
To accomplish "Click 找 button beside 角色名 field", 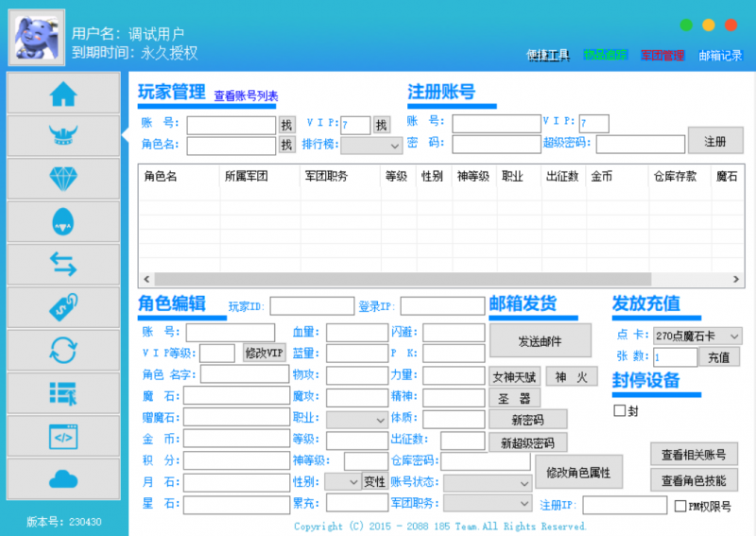I will click(287, 145).
